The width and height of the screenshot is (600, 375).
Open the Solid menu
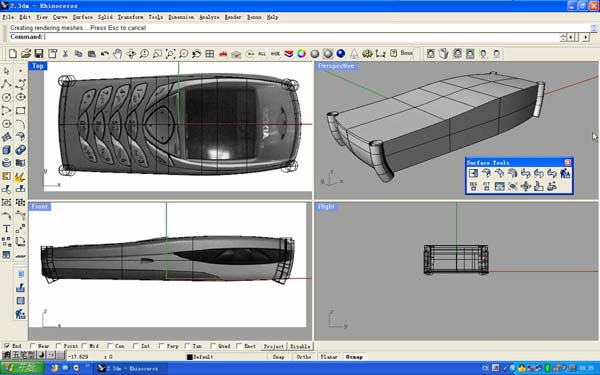point(105,17)
